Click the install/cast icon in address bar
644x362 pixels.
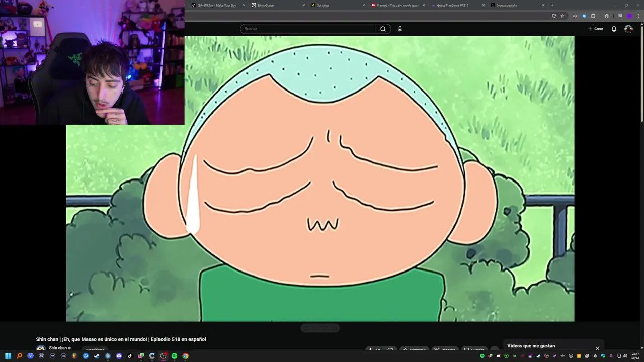pyautogui.click(x=554, y=16)
